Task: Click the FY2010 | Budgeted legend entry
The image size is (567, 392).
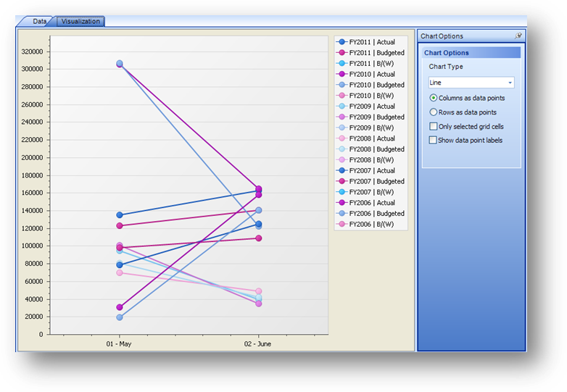Action: point(371,85)
